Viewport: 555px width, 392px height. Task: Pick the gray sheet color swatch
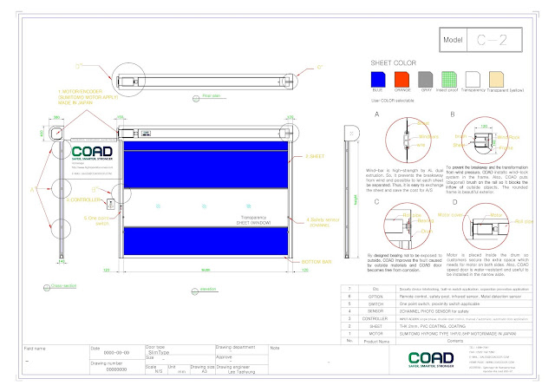click(x=425, y=79)
